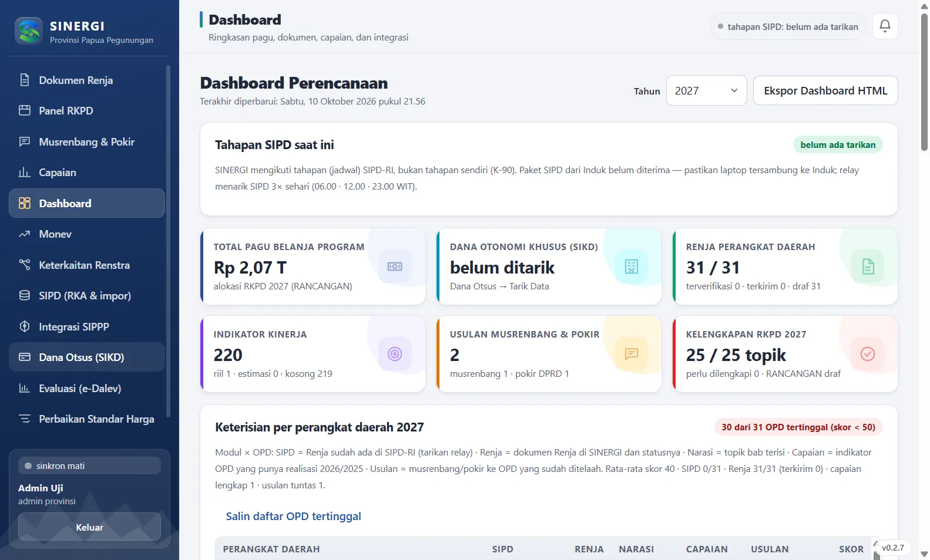This screenshot has width=930, height=560.
Task: Click the Dashboard grid icon in sidebar
Action: click(25, 203)
